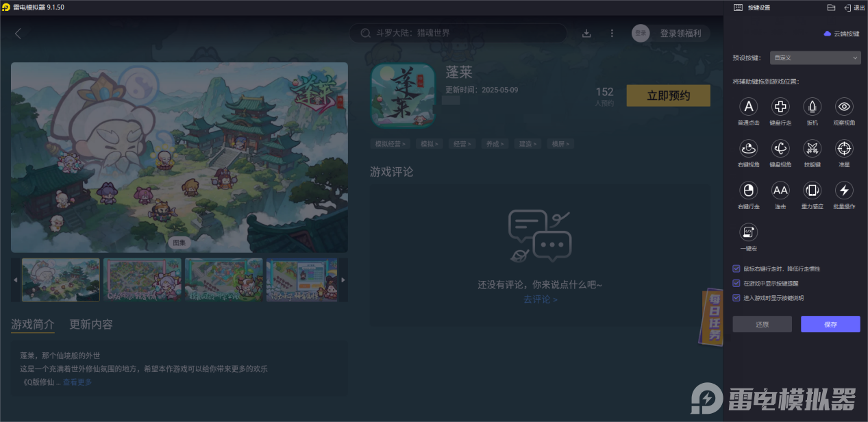This screenshot has width=868, height=422.
Task: Open the 预设按键 preset dropdown
Action: point(815,58)
